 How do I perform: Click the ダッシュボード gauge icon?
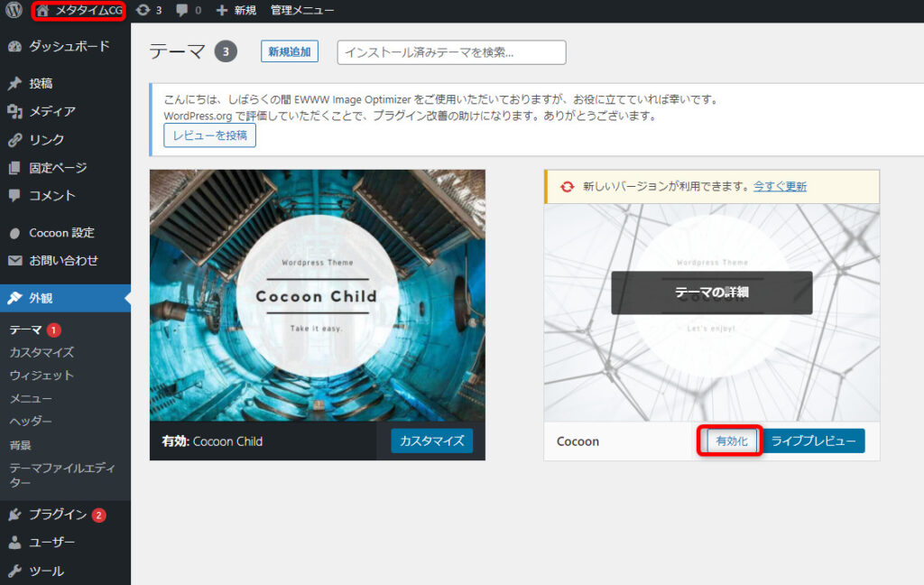click(14, 47)
